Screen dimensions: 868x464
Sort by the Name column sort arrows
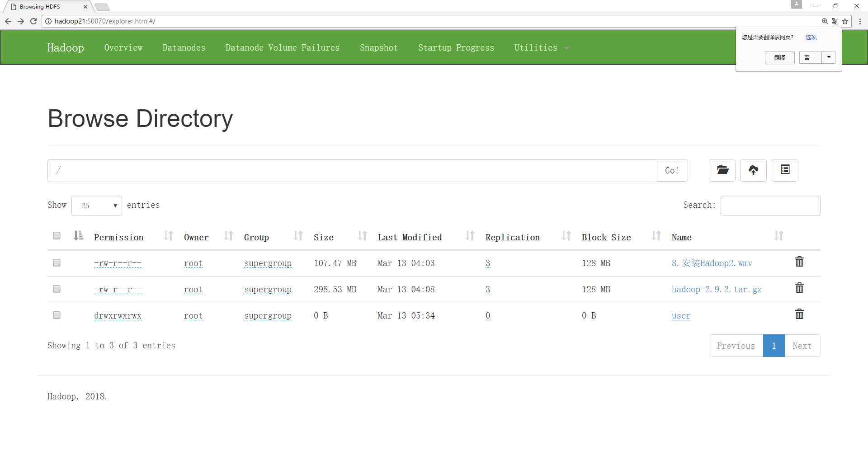click(778, 236)
